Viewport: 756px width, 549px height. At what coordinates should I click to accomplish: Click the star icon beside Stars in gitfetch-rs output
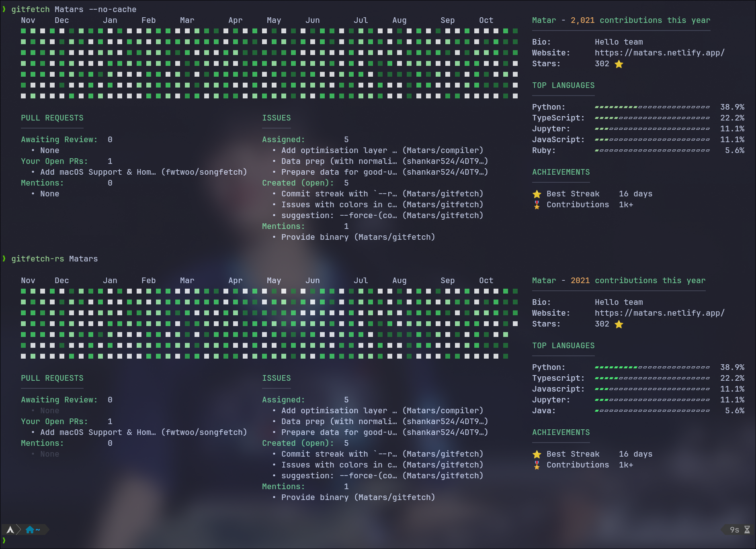(619, 325)
